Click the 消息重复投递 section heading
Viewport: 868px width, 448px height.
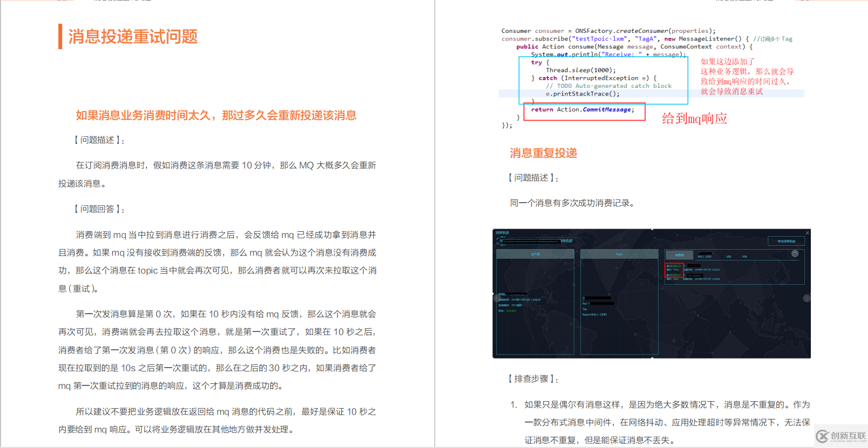tap(543, 153)
